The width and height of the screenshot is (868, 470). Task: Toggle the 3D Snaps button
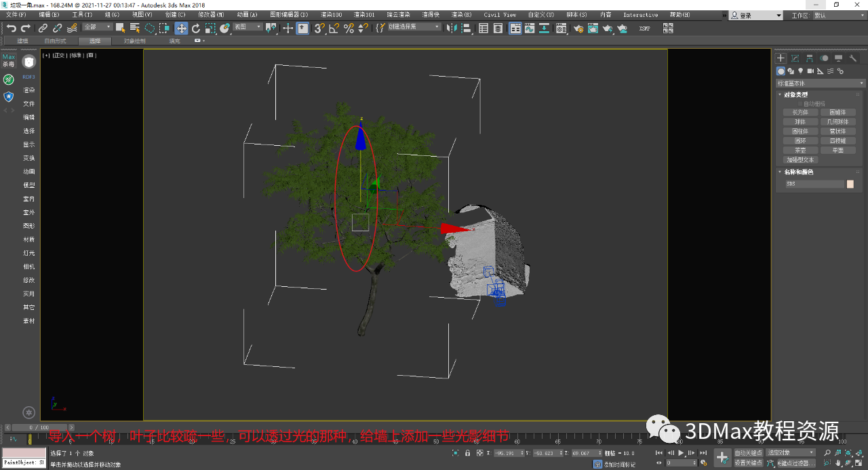point(319,28)
